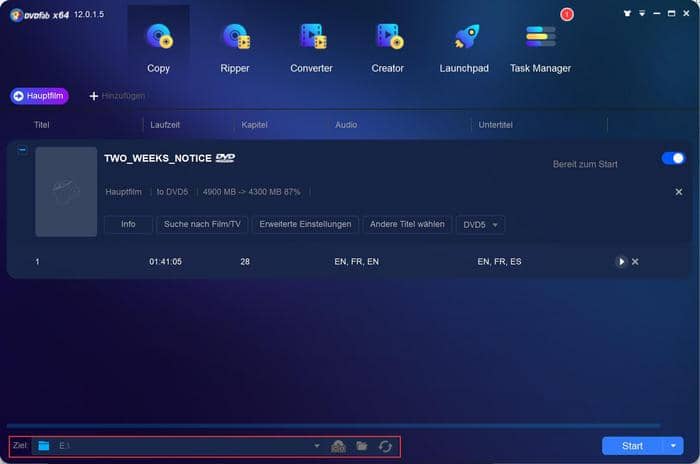Click the to DVD5 label

pos(172,192)
